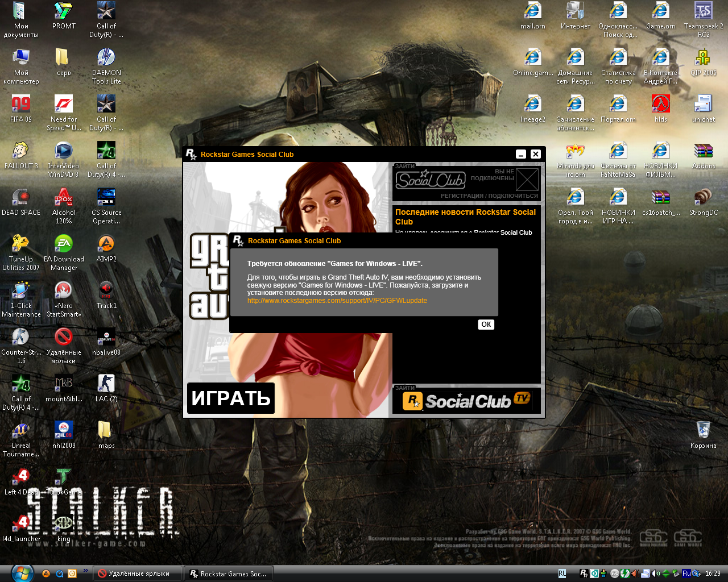Open the FALLOUT 3 desktop icon
This screenshot has width=728, height=582.
[21, 151]
